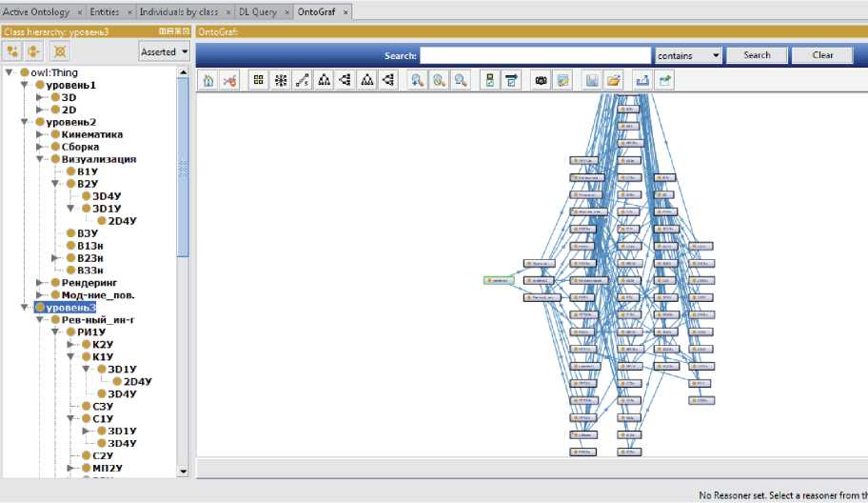This screenshot has width=868, height=503.
Task: Collapse the Визуализация node
Action: pos(40,159)
